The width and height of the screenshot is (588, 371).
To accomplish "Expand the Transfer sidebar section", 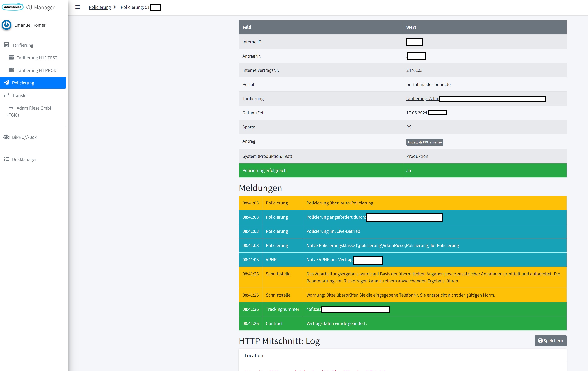I will [20, 95].
